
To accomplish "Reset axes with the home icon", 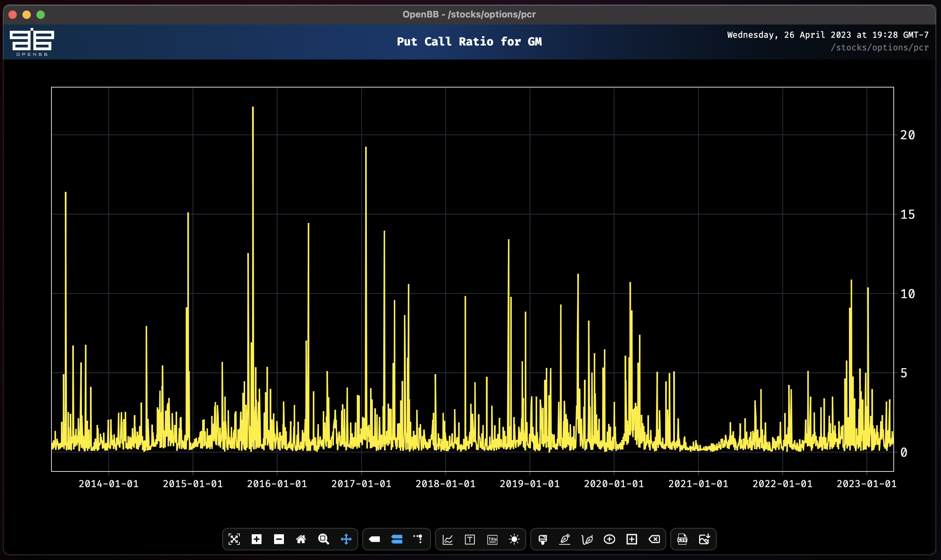I will (x=301, y=539).
